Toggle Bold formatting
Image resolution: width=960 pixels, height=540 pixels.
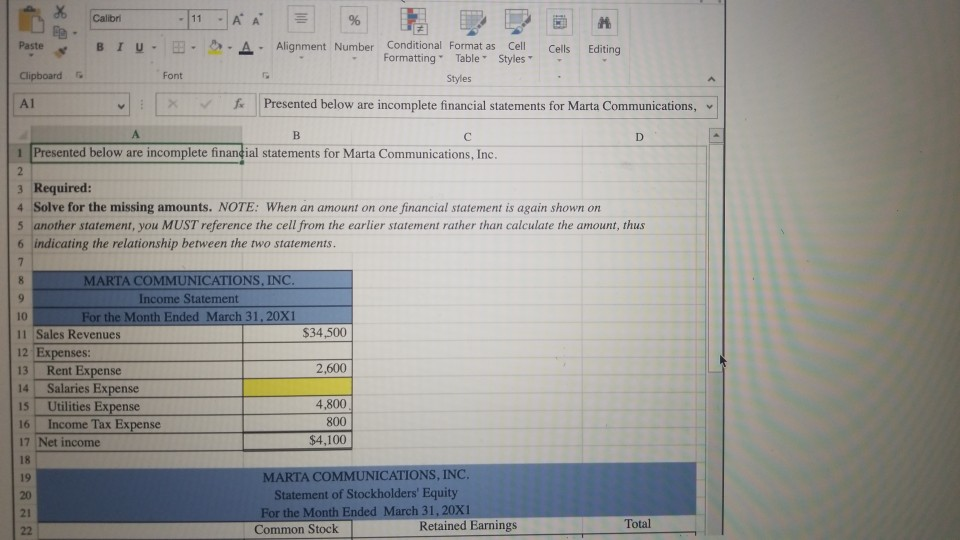tap(100, 47)
